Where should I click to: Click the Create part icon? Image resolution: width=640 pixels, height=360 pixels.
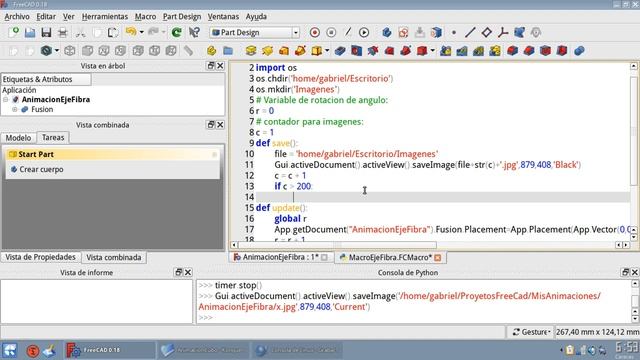pyautogui.click(x=211, y=51)
